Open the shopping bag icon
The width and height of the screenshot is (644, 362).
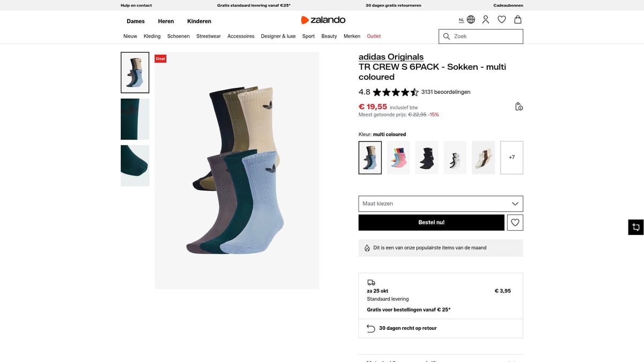tap(518, 20)
